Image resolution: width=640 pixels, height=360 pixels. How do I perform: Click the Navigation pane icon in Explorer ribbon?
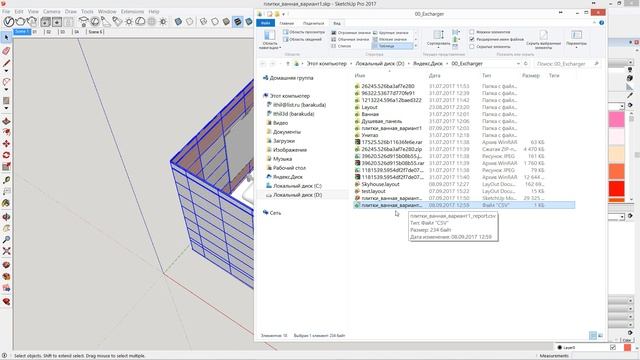point(270,40)
